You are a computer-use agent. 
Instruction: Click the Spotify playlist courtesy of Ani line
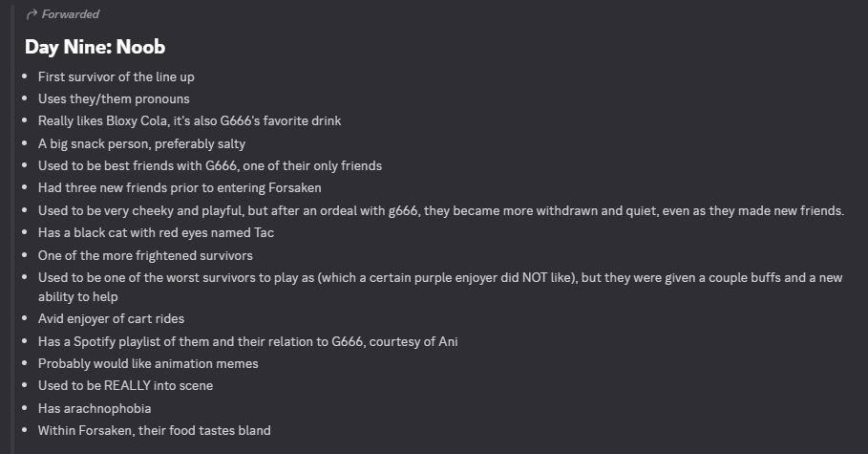tap(248, 342)
